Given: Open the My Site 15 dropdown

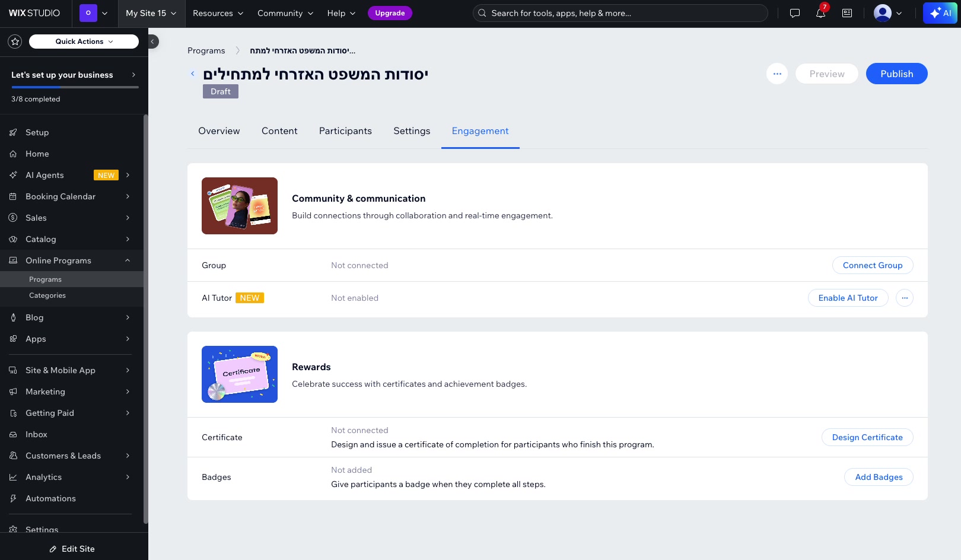Looking at the screenshot, I should (x=151, y=13).
